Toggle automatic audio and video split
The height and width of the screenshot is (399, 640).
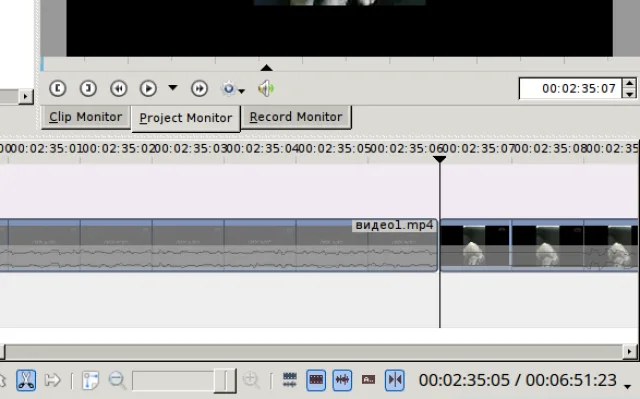290,380
